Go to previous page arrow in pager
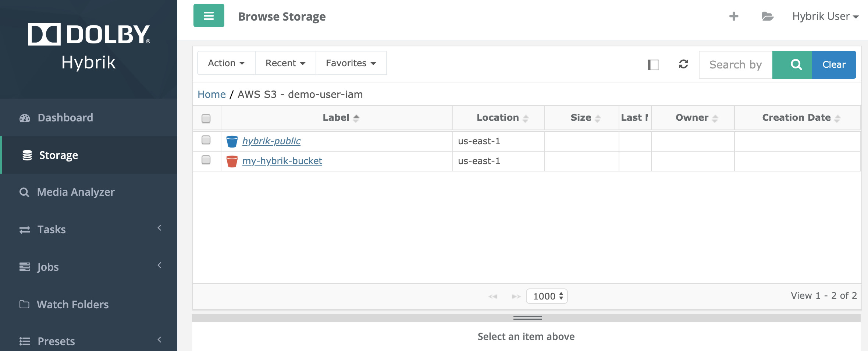868x351 pixels. click(493, 297)
